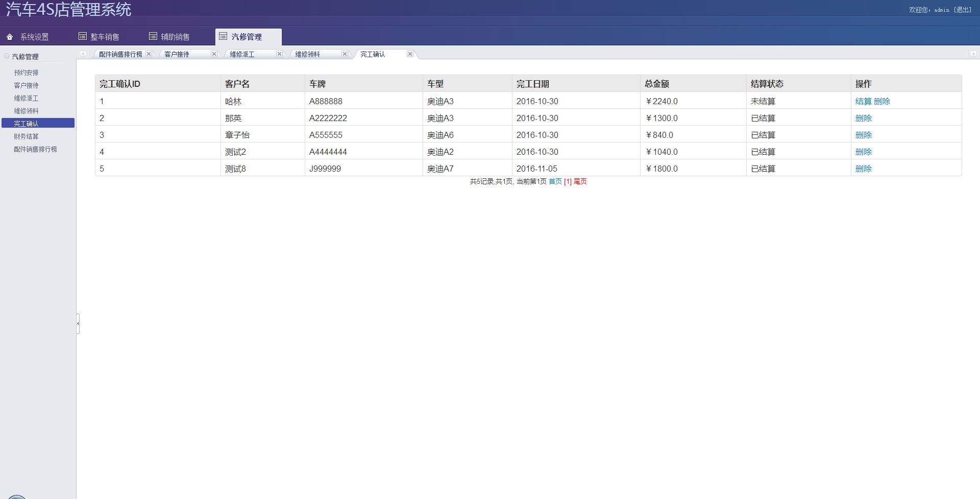Open 预约安排 from the sidebar
980x499 pixels.
tap(26, 73)
